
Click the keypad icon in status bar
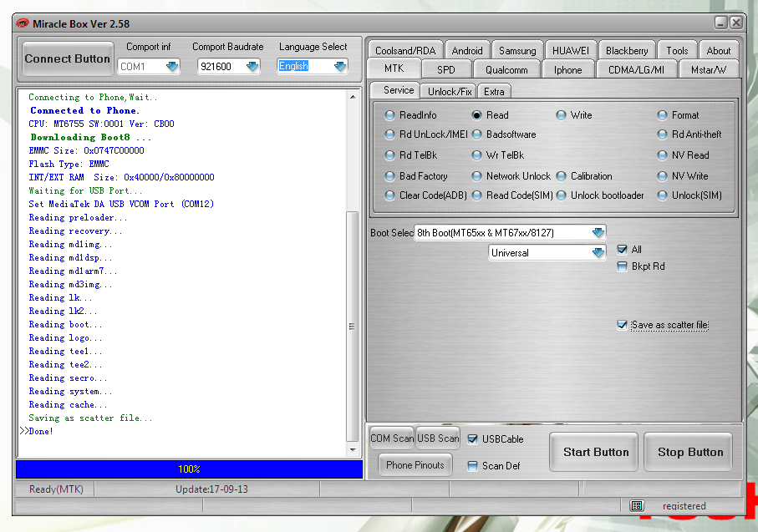(x=637, y=505)
